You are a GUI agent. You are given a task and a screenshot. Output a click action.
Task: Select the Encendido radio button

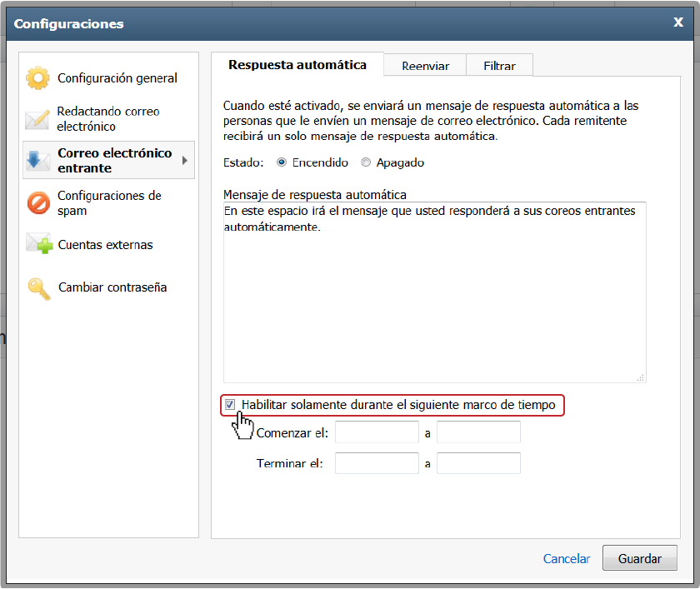[x=282, y=162]
